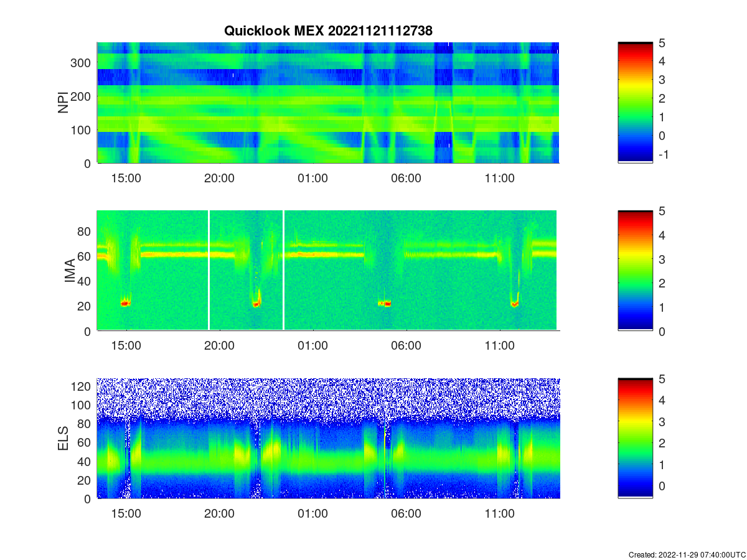Screen dimensions: 747x560
Task: Click the 15:00 tick under the ELS plot
Action: point(126,514)
